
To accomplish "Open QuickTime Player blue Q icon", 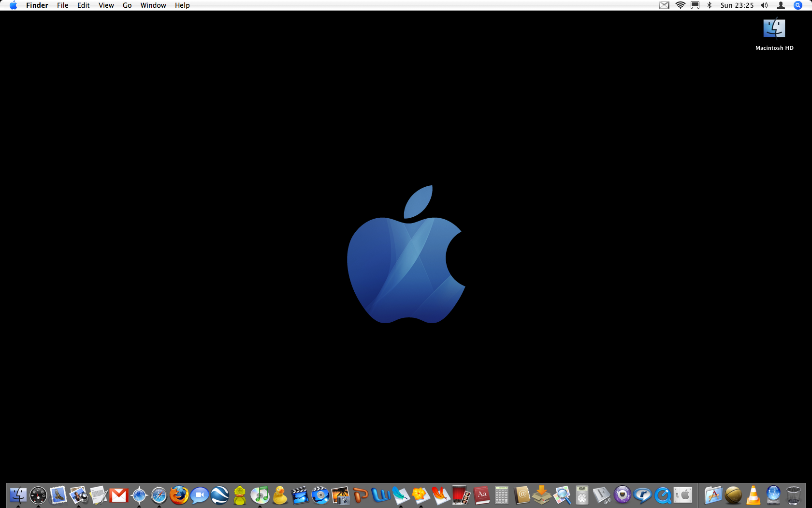I will coord(663,495).
